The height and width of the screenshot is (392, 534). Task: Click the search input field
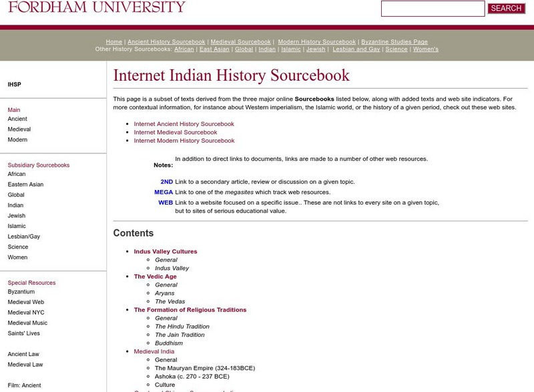[x=433, y=9]
